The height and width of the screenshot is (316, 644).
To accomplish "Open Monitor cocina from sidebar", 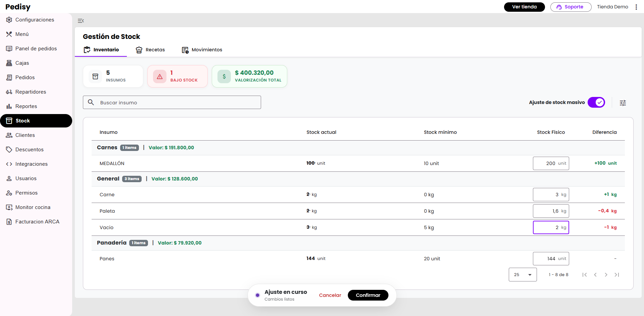I will 33,207.
